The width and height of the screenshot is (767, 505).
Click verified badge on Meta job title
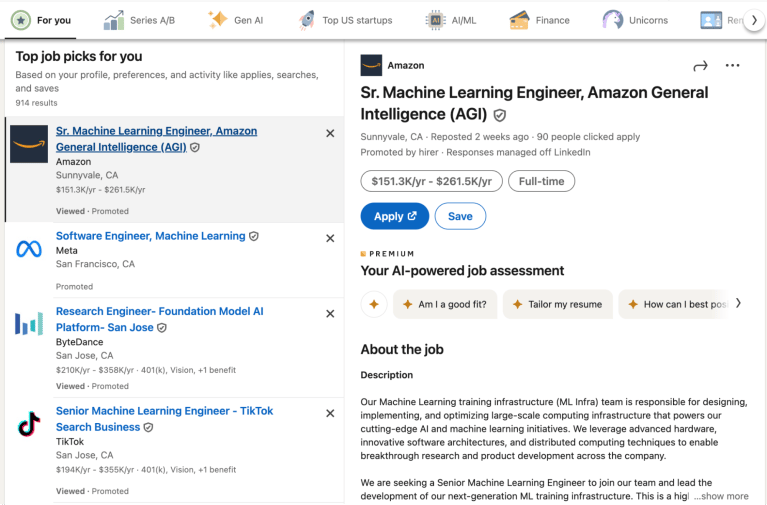click(254, 236)
